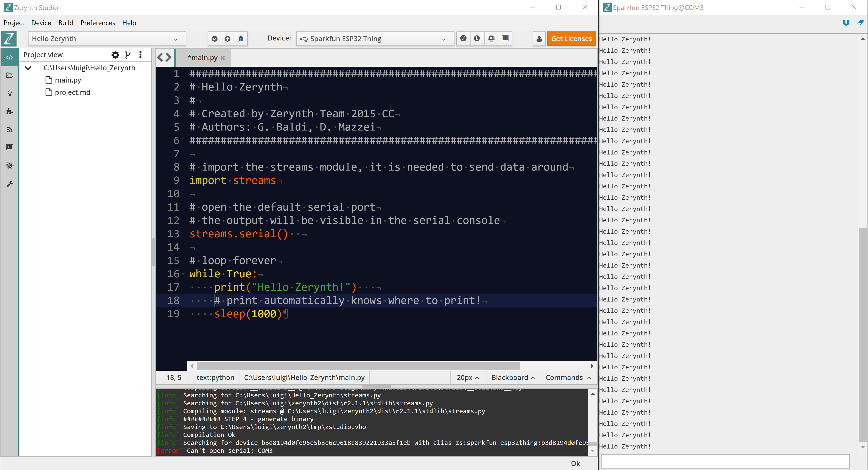
Task: Click the eraser clear icon in serial console
Action: coord(860,23)
